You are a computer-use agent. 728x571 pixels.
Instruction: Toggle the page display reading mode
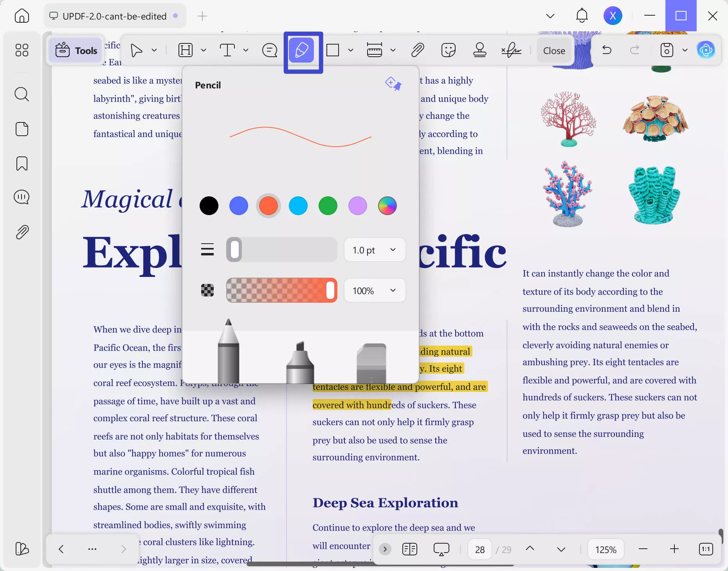coord(410,549)
